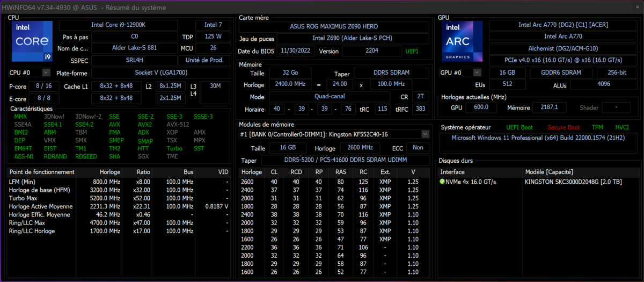This screenshot has width=644, height=282.
Task: Click the EUs value 512
Action: click(x=508, y=84)
